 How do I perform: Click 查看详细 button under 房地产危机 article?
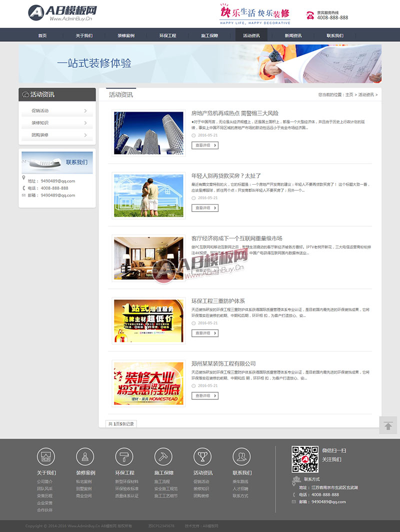coord(205,145)
